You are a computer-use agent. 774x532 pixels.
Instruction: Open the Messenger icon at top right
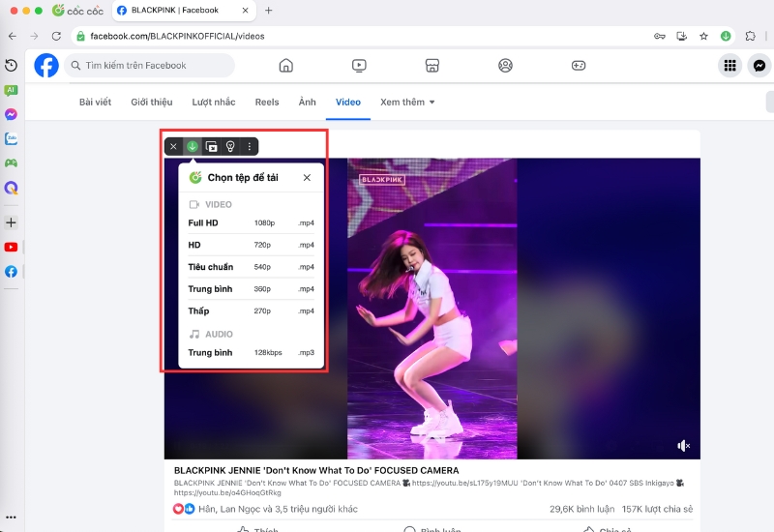tap(759, 65)
